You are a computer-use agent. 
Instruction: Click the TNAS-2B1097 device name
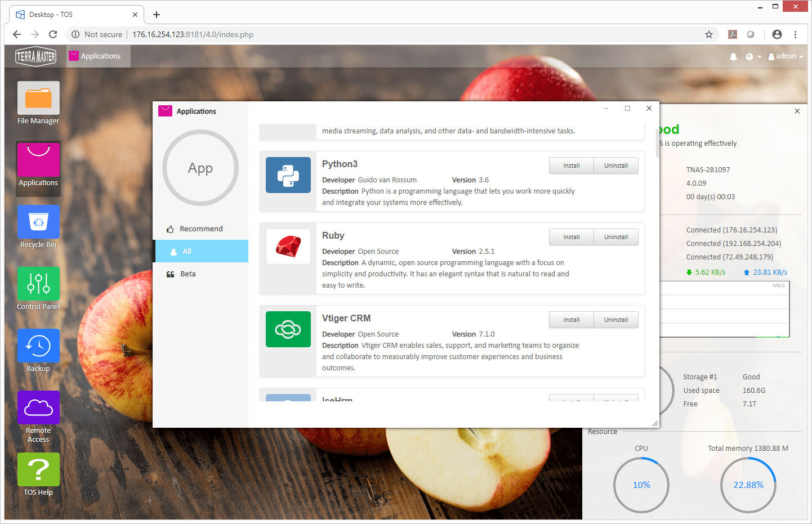tap(708, 169)
